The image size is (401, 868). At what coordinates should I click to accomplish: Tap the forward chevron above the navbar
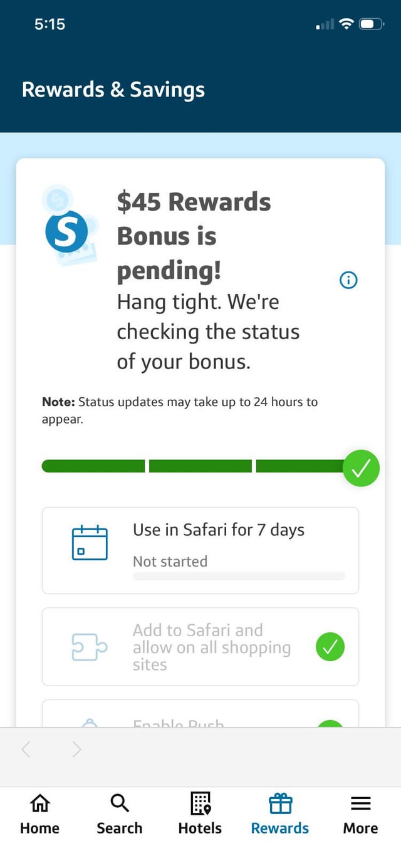(75, 749)
